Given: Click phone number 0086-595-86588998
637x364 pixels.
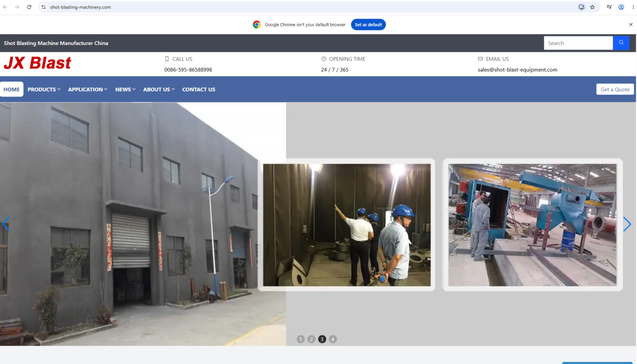Looking at the screenshot, I should point(188,70).
